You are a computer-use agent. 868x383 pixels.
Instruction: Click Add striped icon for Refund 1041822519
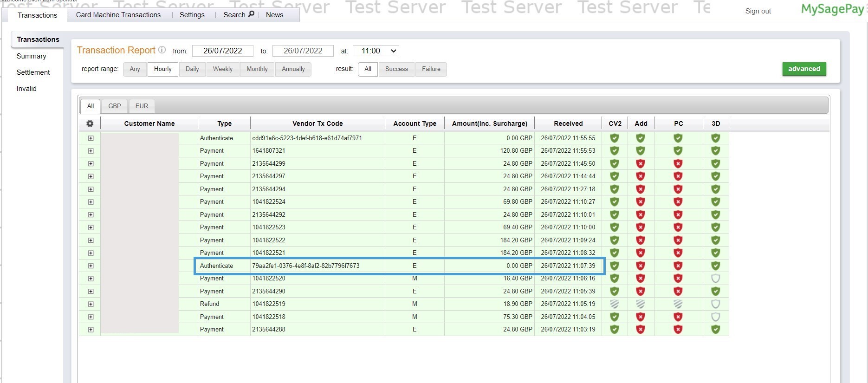(641, 304)
